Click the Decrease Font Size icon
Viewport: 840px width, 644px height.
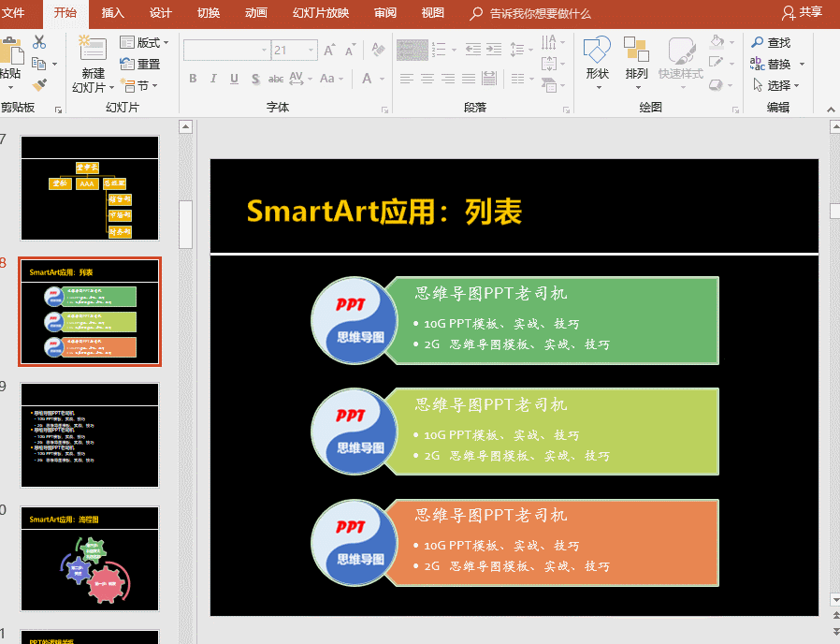tap(351, 50)
